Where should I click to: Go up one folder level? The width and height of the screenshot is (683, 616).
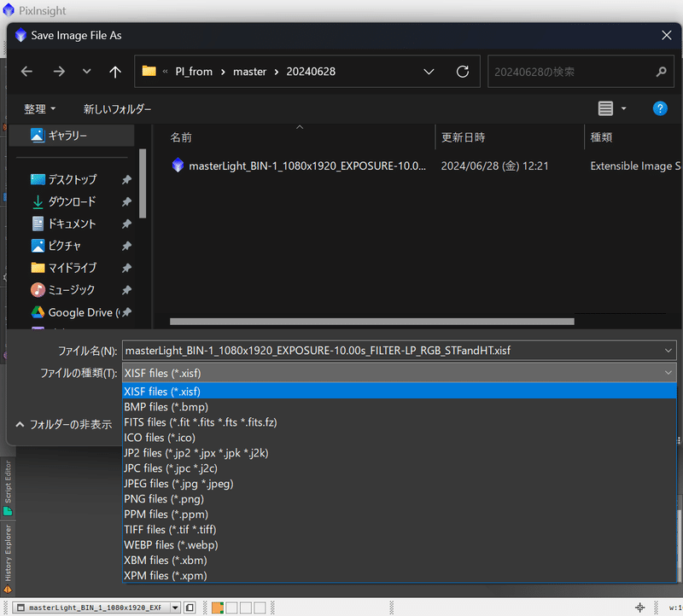point(115,72)
